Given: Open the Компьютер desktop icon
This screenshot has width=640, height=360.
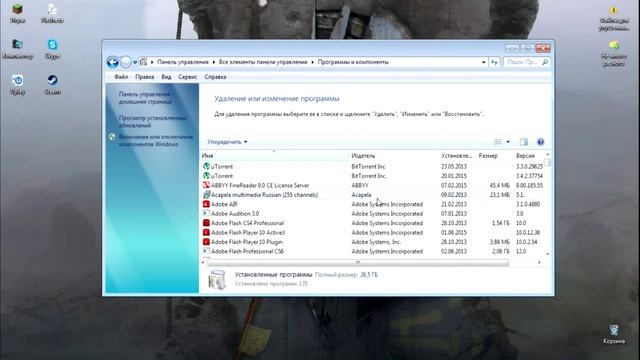Looking at the screenshot, I should 17,44.
